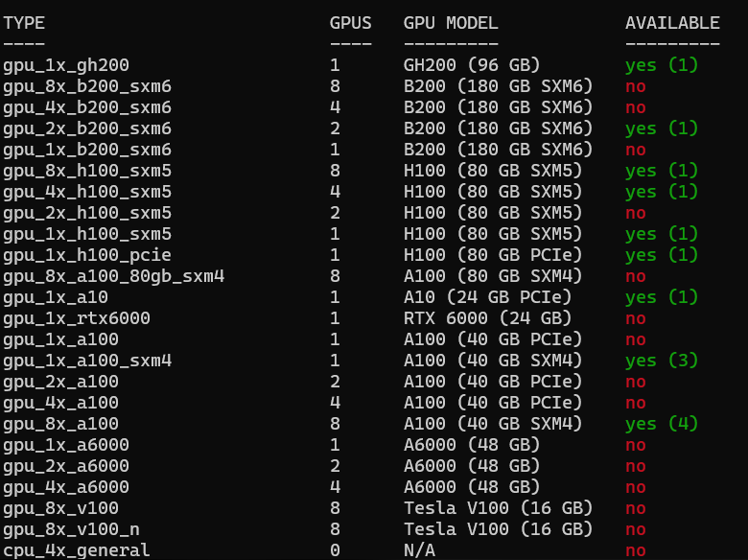Click gpu_1x_h100_sxm5 text

point(87,234)
